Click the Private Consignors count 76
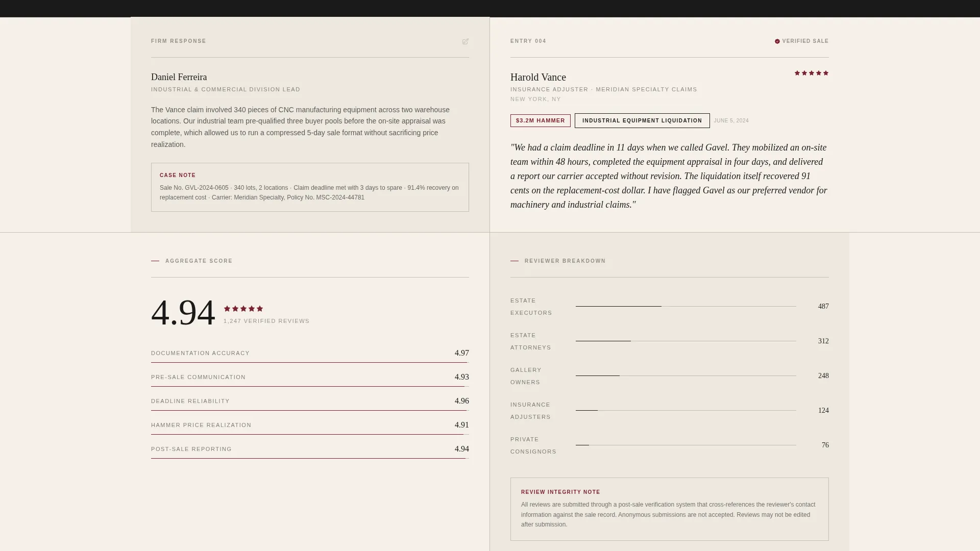 click(825, 445)
